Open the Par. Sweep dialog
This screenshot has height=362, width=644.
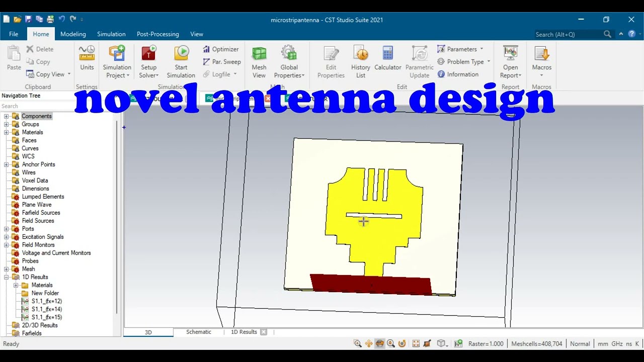pos(222,62)
